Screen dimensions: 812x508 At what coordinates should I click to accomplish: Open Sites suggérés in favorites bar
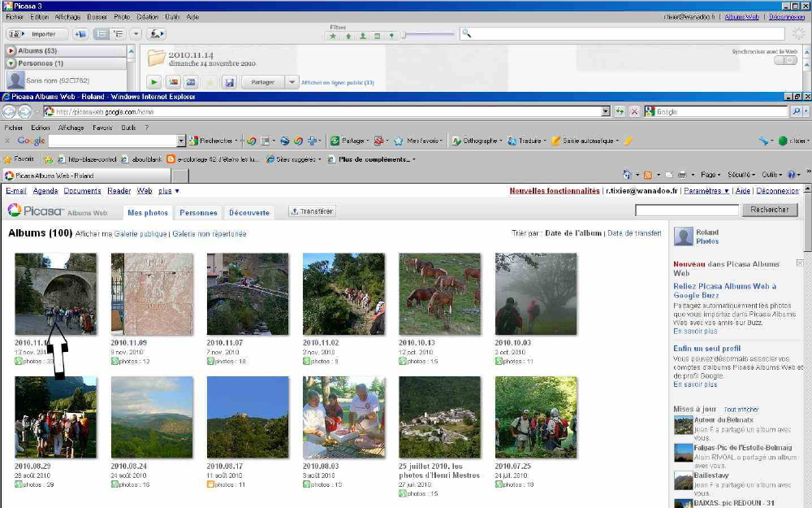click(293, 159)
